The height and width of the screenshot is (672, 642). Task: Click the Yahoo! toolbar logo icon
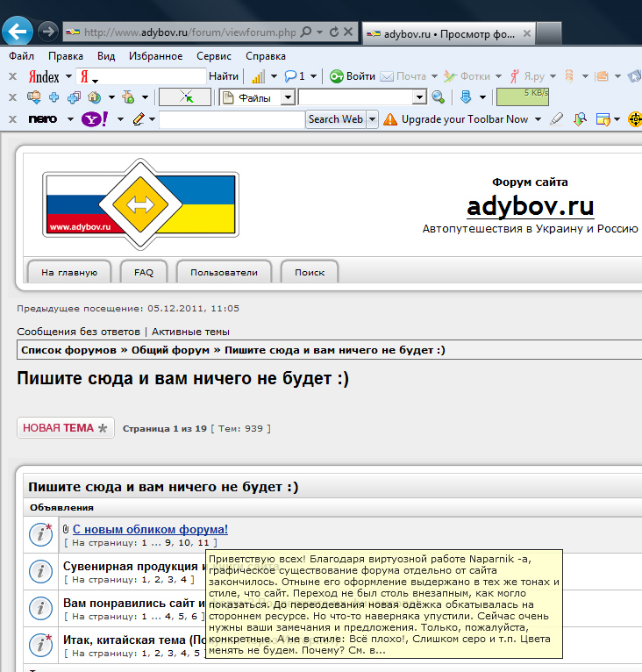point(94,119)
